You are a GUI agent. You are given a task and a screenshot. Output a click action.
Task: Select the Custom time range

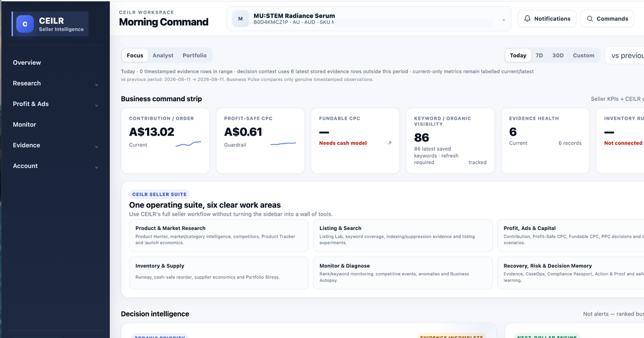tap(583, 55)
